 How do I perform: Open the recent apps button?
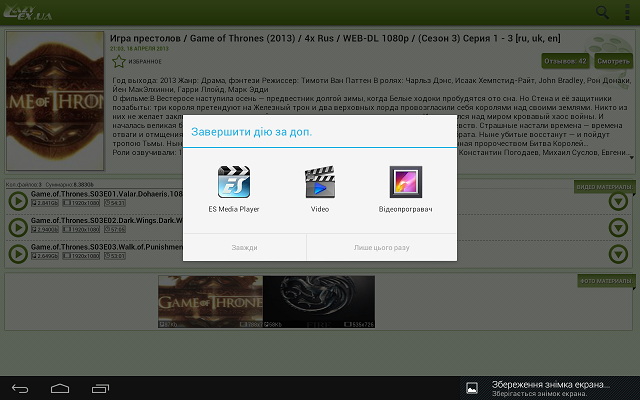[x=100, y=389]
